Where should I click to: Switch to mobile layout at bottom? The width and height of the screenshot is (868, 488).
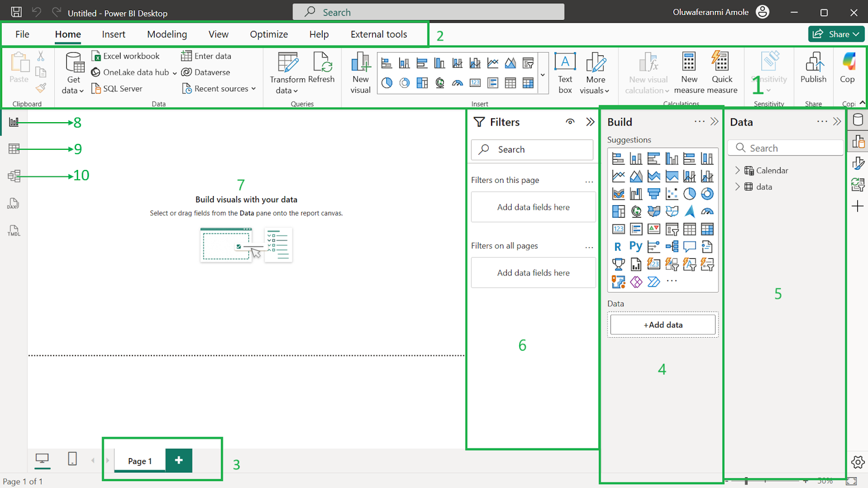tap(72, 459)
